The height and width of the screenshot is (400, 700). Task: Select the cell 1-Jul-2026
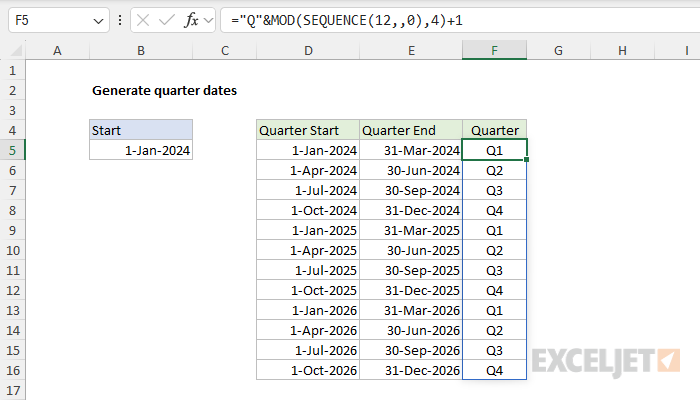pos(308,350)
